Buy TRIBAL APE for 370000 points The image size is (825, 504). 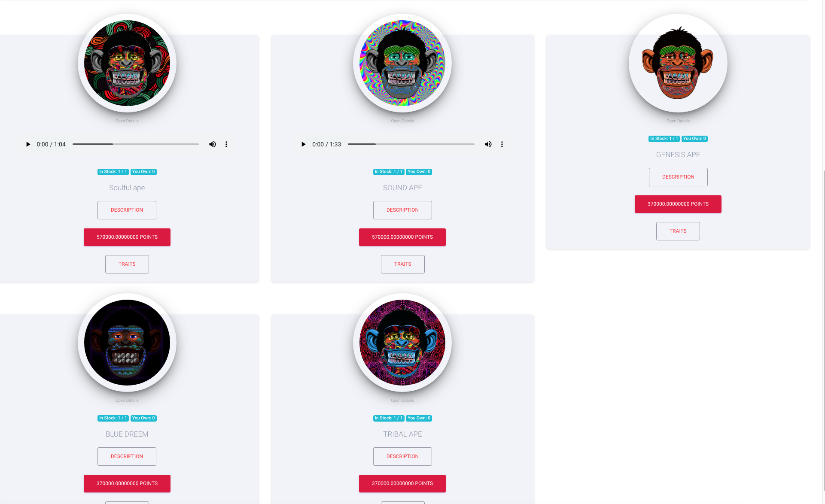point(402,483)
